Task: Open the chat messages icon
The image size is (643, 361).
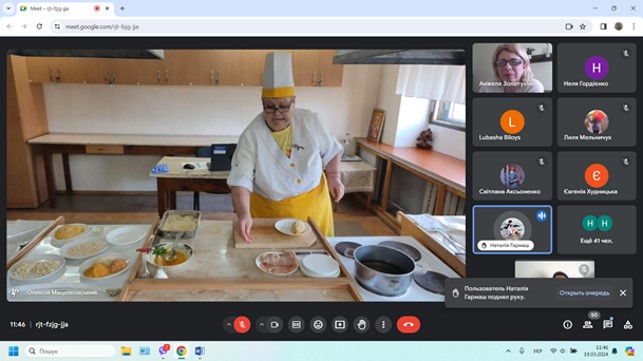Action: (x=608, y=324)
